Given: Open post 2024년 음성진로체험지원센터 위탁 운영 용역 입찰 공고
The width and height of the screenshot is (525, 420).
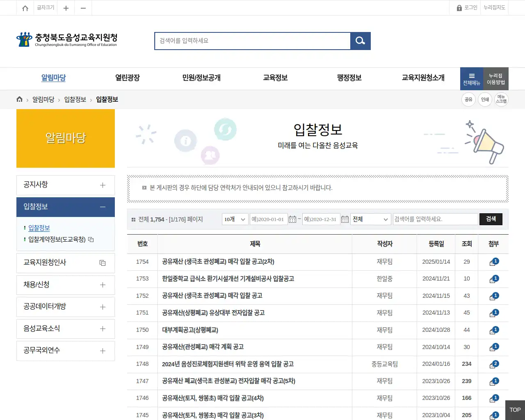Looking at the screenshot, I should click(228, 364).
